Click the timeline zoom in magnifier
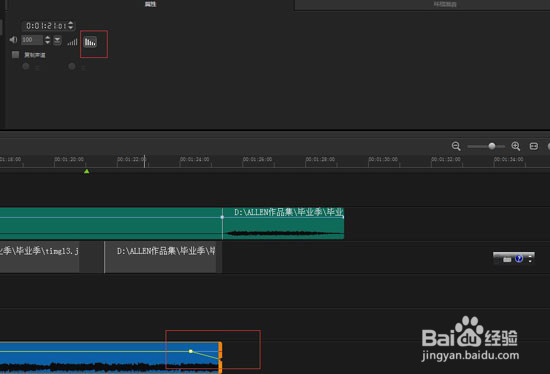 click(x=516, y=146)
